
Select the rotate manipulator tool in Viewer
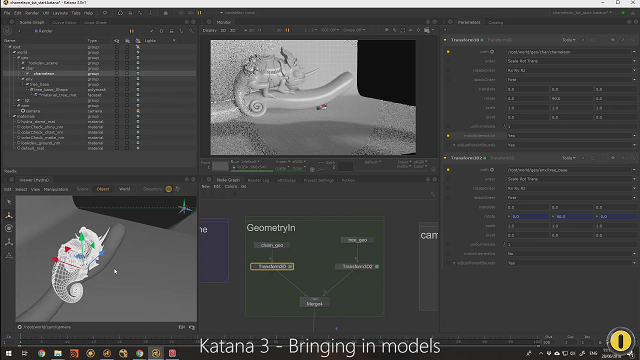click(9, 229)
